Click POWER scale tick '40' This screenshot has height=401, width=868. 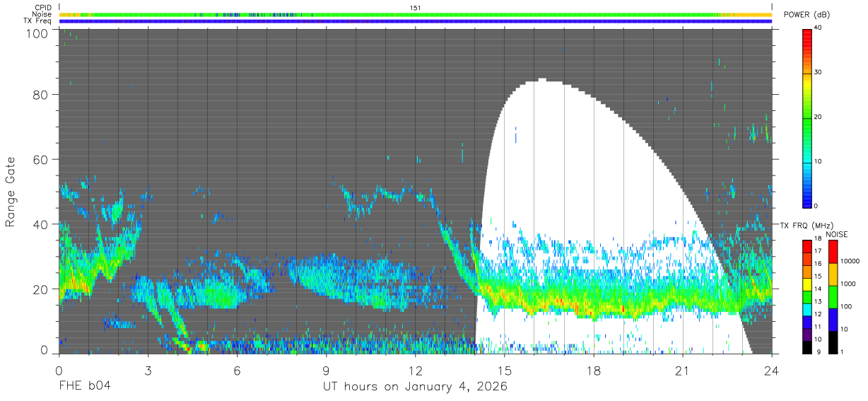tap(819, 28)
